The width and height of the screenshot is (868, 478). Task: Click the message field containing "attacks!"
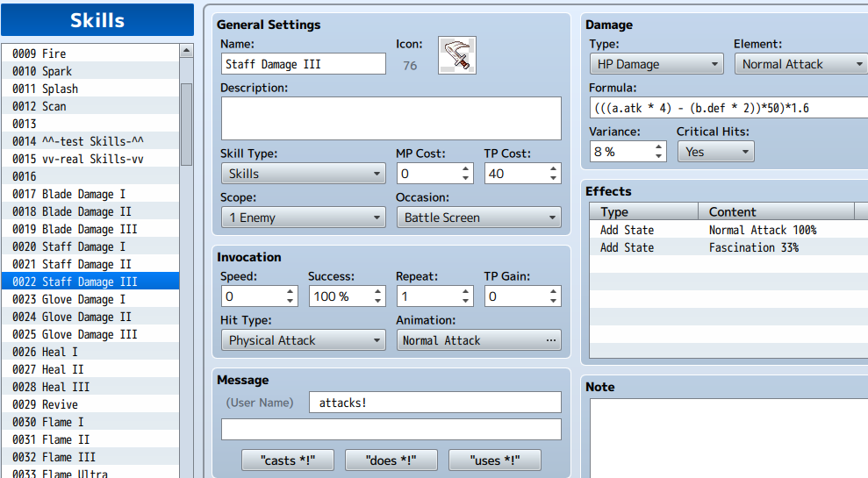click(435, 403)
